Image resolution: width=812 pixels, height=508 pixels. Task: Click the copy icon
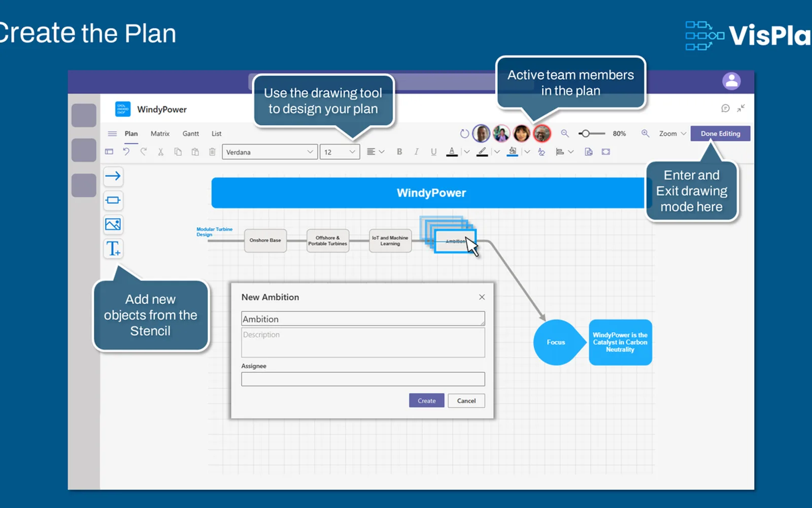(x=178, y=151)
